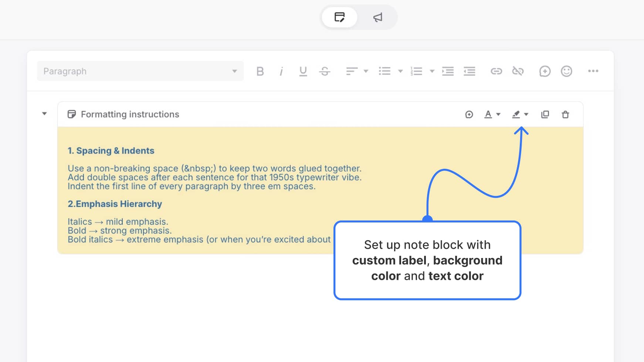Open the emoji picker
The height and width of the screenshot is (362, 644).
click(566, 71)
